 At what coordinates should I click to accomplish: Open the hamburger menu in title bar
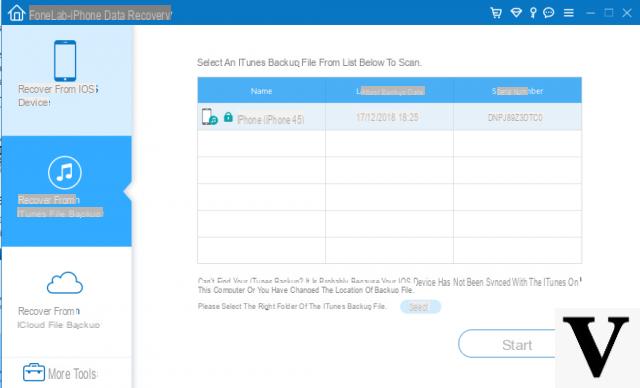(569, 13)
